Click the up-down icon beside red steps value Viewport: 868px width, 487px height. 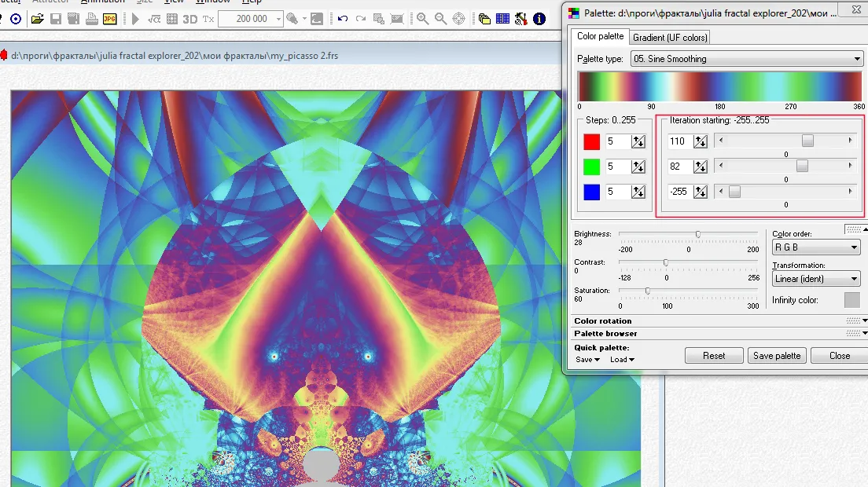[x=638, y=141]
